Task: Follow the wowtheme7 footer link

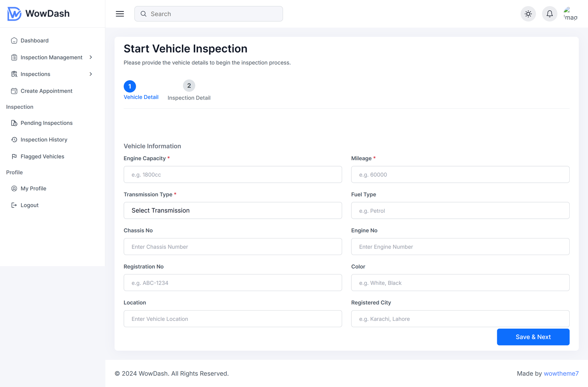Action: [x=561, y=373]
